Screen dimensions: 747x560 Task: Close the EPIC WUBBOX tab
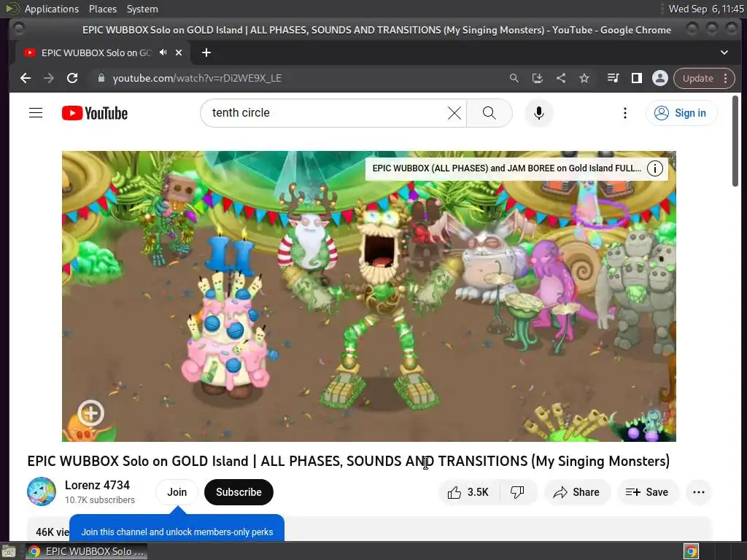pos(179,52)
